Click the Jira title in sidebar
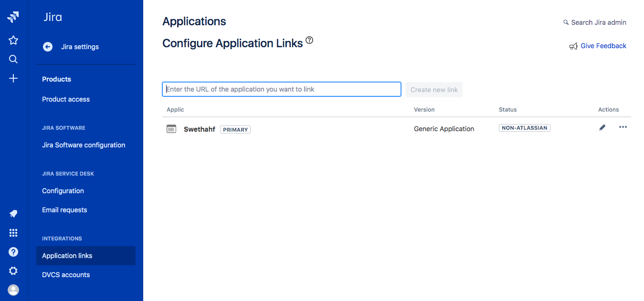Screen dimensions: 644x301 click(x=53, y=18)
